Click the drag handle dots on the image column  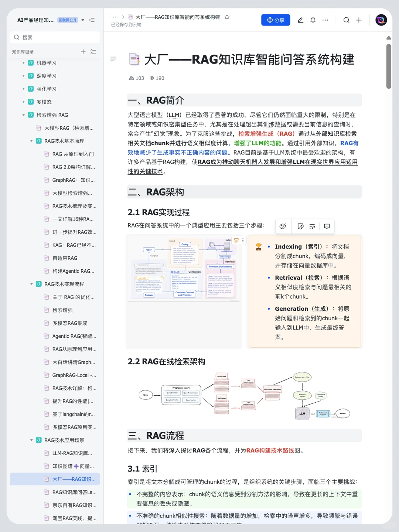pyautogui.click(x=243, y=240)
